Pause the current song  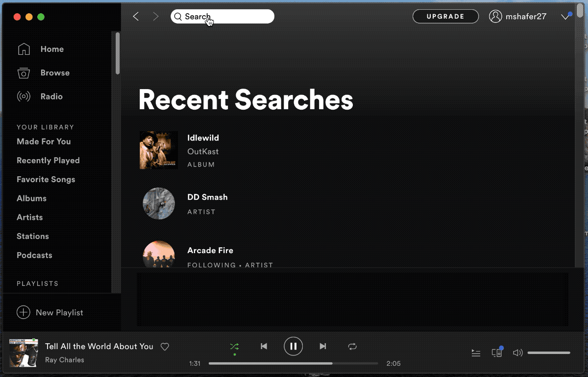click(293, 346)
